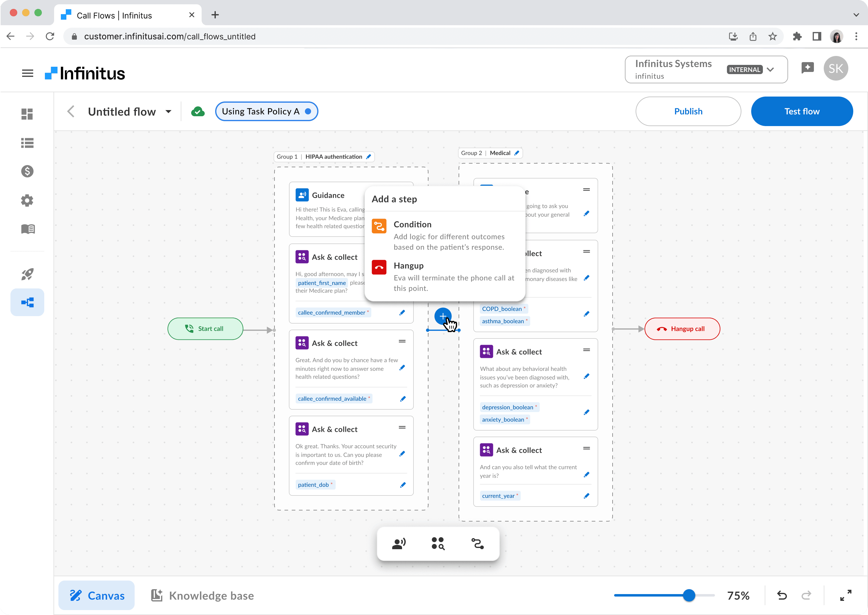Select the asthma_boolean variable chip
The width and height of the screenshot is (868, 615).
tap(505, 321)
